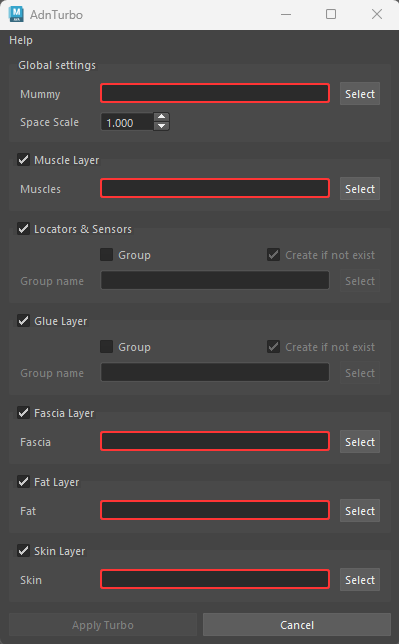Click the Fat input field
The height and width of the screenshot is (644, 399).
coord(215,510)
